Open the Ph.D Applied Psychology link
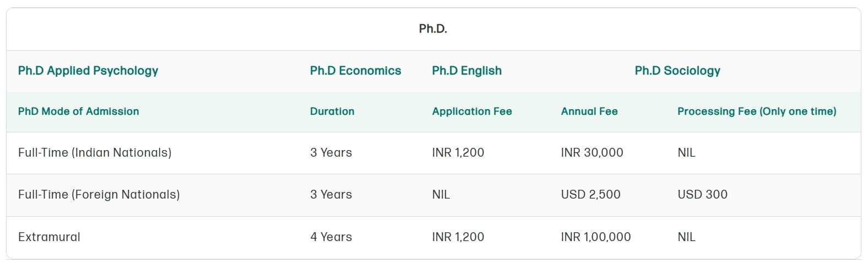This screenshot has width=868, height=267. tap(88, 71)
